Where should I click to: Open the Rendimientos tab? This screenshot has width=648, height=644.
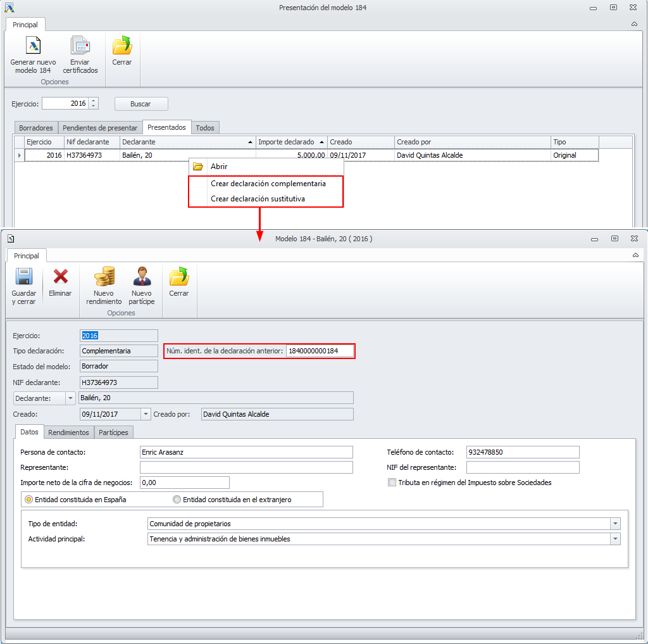pos(68,432)
